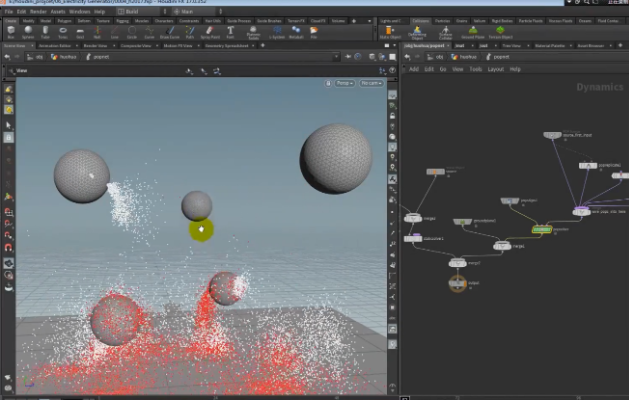
Task: Choose the Ground Plane shelf tool
Action: pos(473,33)
